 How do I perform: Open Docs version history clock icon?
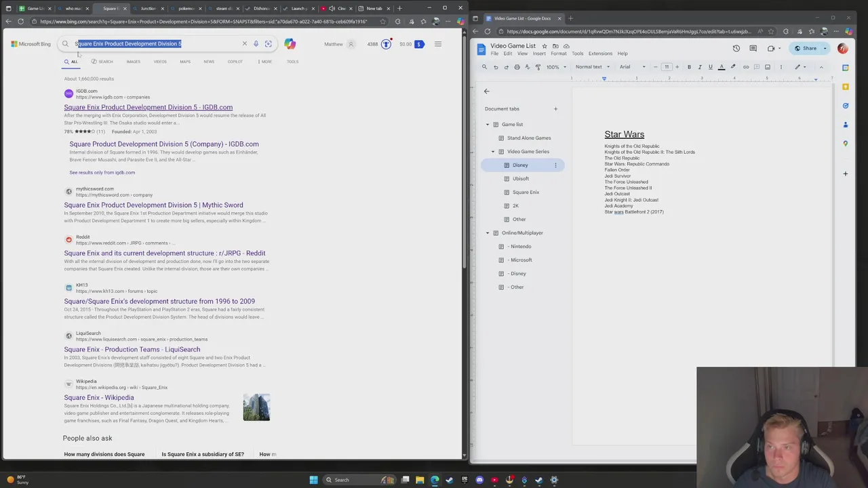click(x=736, y=48)
